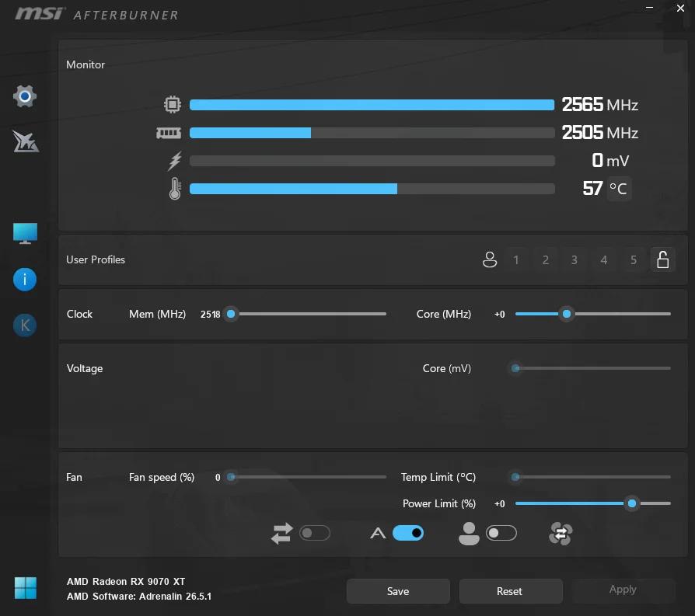Show information via blue i icon
This screenshot has height=616, width=695.
(x=25, y=280)
